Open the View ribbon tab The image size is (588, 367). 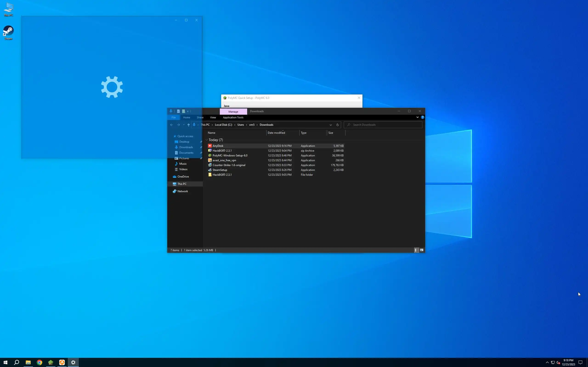[x=213, y=117]
